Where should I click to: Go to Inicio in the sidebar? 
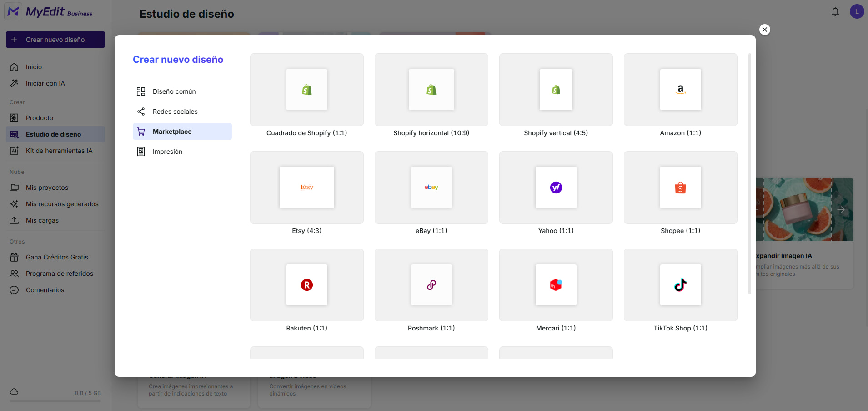click(x=55, y=67)
